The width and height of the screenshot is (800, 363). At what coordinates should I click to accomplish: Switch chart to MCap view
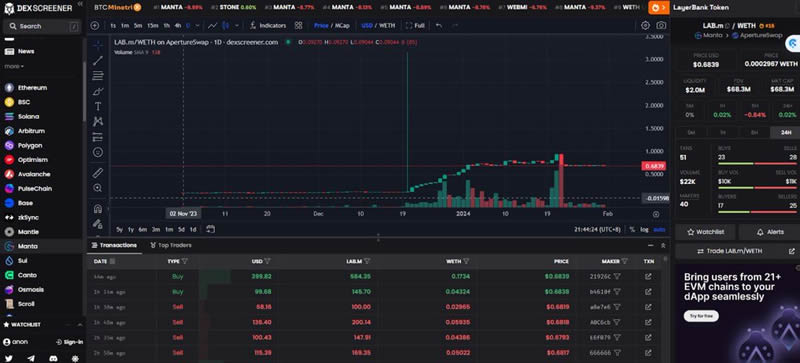tap(342, 26)
